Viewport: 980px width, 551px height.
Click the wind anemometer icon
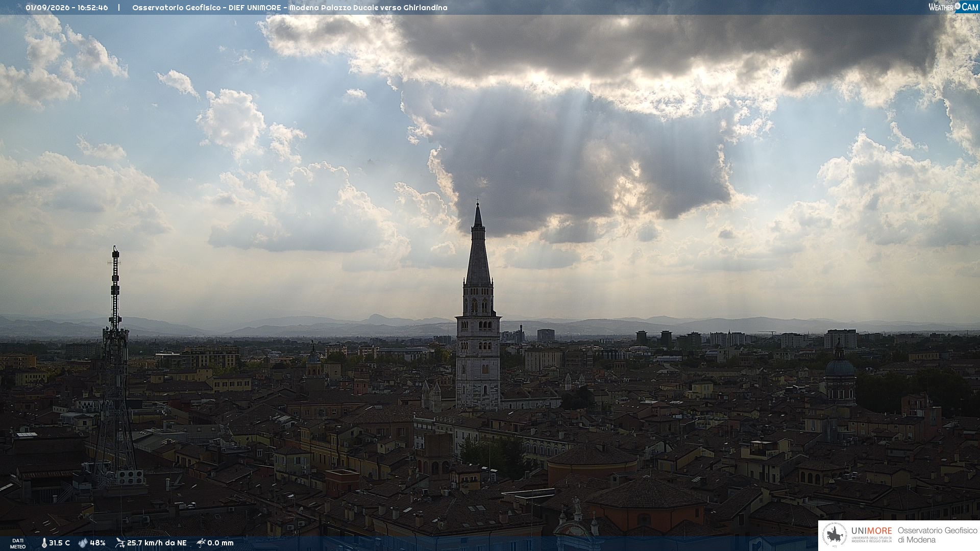[x=120, y=543]
